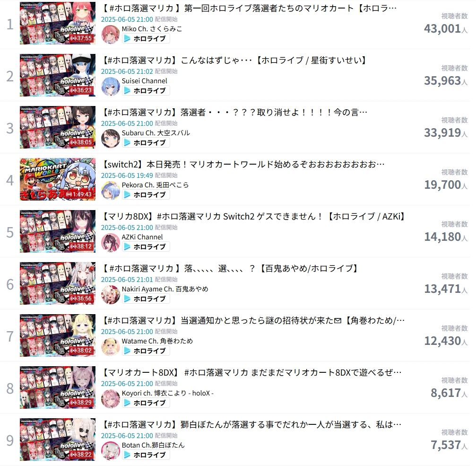476x466 pixels.
Task: Click Suisei Channel avatar icon
Action: 111,86
